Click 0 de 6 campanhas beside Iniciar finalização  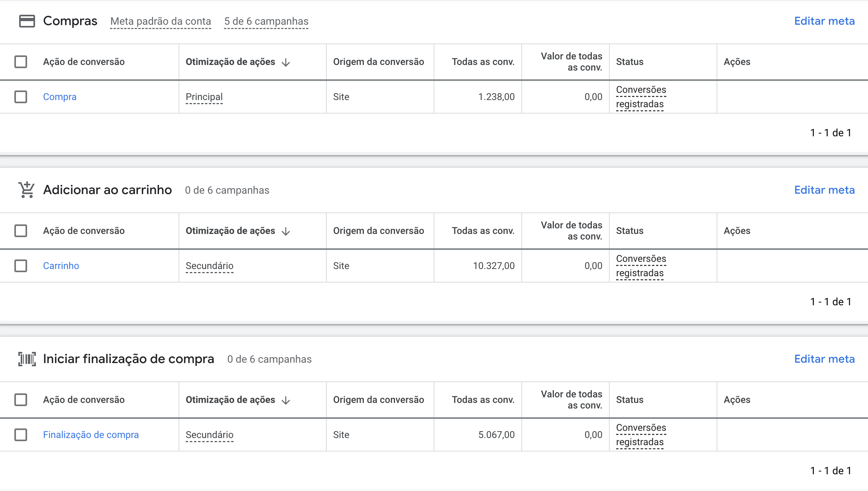(x=269, y=359)
